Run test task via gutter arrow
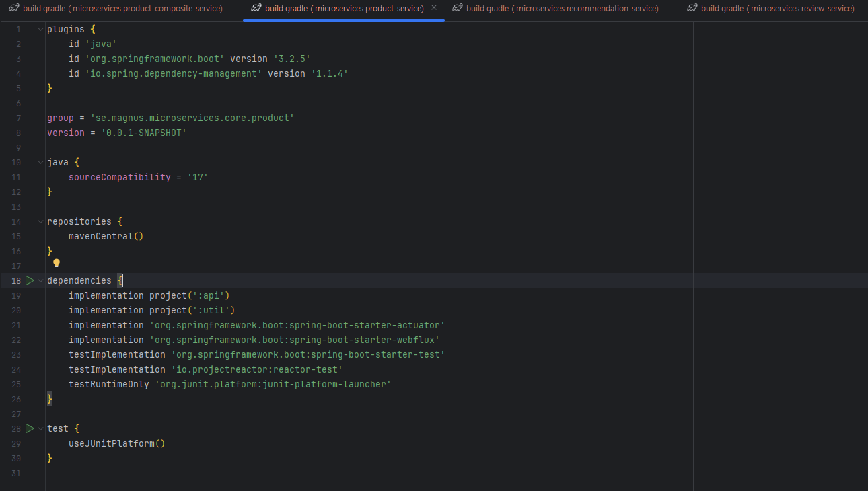Viewport: 868px width, 491px height. tap(30, 428)
